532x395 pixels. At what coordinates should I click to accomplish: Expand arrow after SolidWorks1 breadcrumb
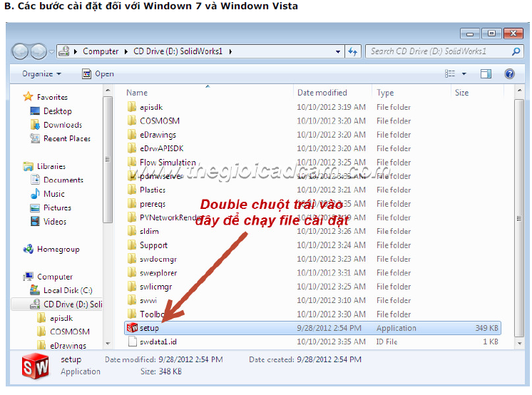pos(230,51)
